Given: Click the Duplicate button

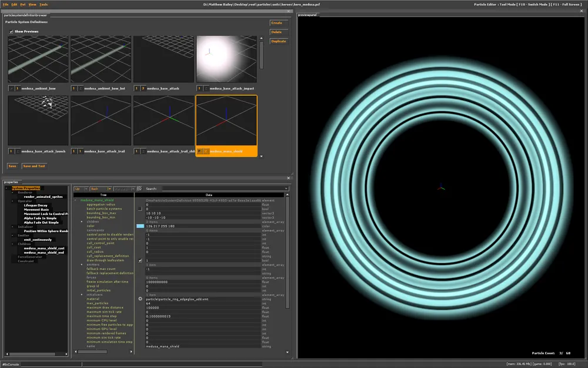Looking at the screenshot, I should point(279,41).
